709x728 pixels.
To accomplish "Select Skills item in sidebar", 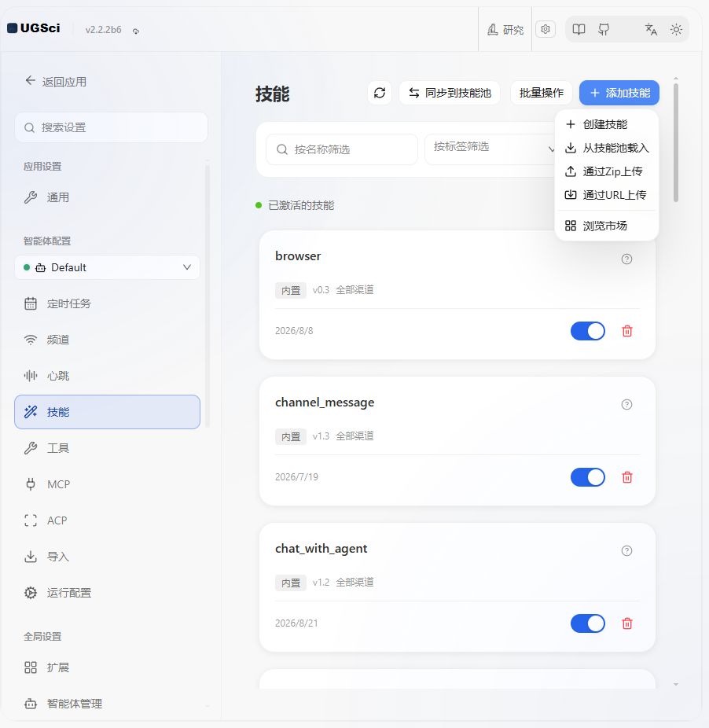I will click(x=107, y=412).
